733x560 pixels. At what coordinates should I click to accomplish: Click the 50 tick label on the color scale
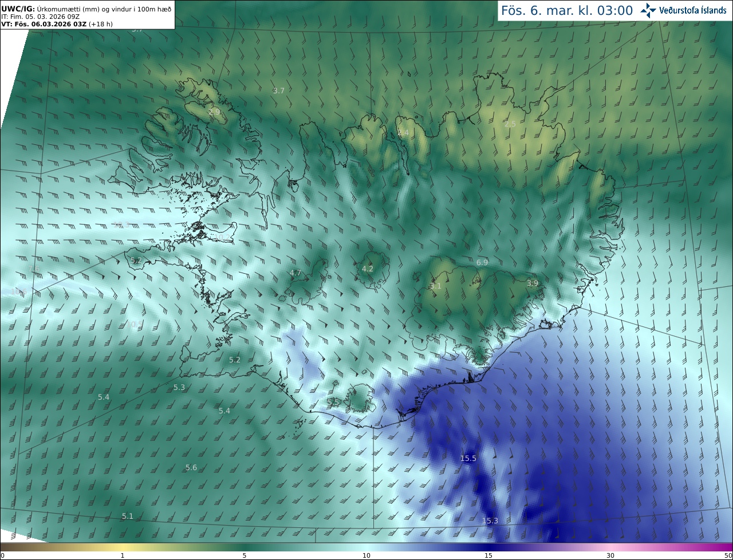[728, 555]
